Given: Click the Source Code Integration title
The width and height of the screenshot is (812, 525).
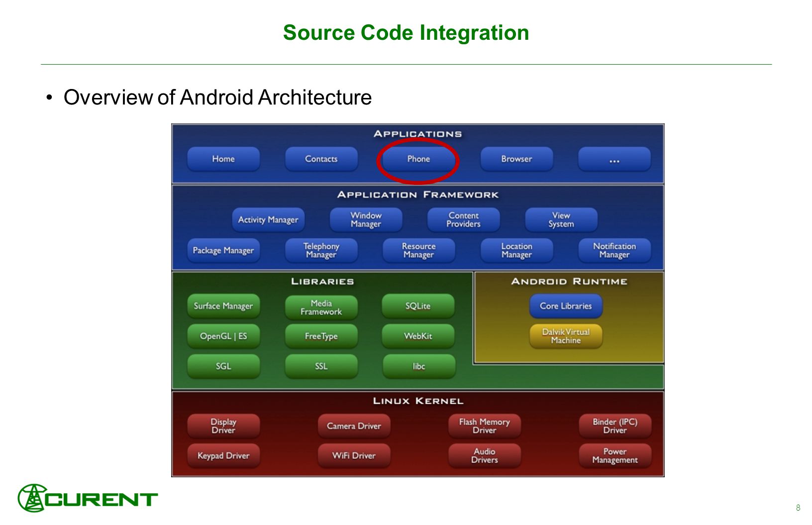Looking at the screenshot, I should click(x=406, y=33).
